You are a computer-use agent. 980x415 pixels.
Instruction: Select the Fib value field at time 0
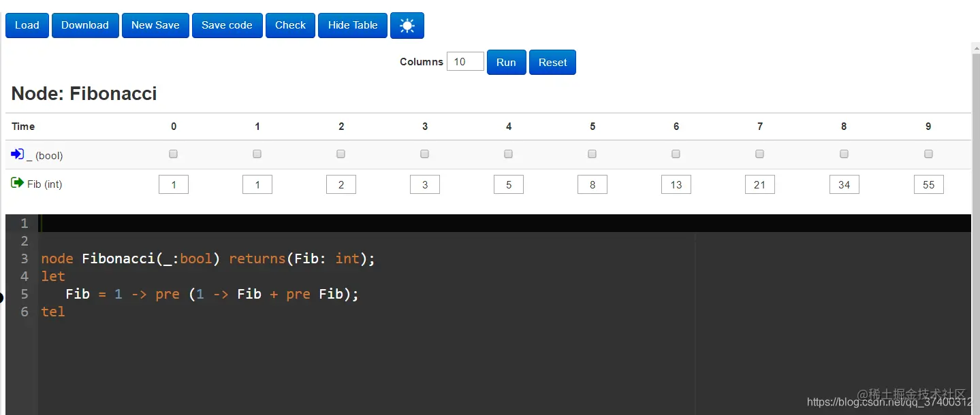click(x=174, y=184)
